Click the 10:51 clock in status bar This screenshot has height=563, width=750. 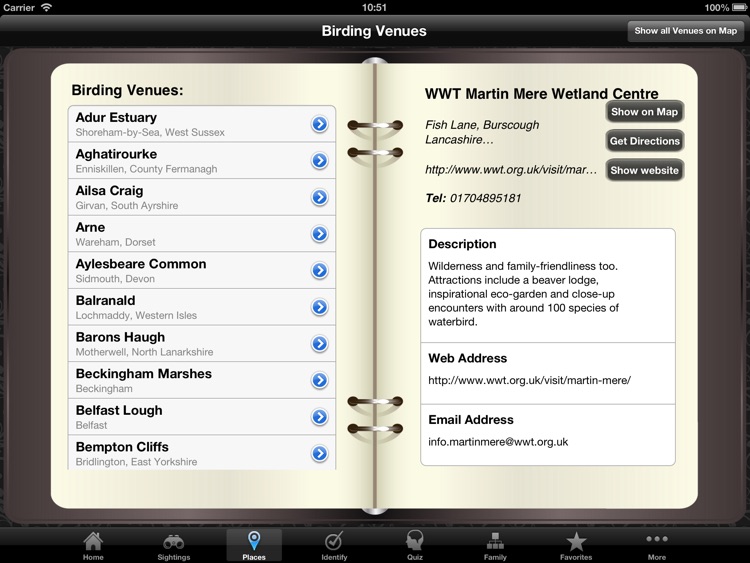click(374, 7)
